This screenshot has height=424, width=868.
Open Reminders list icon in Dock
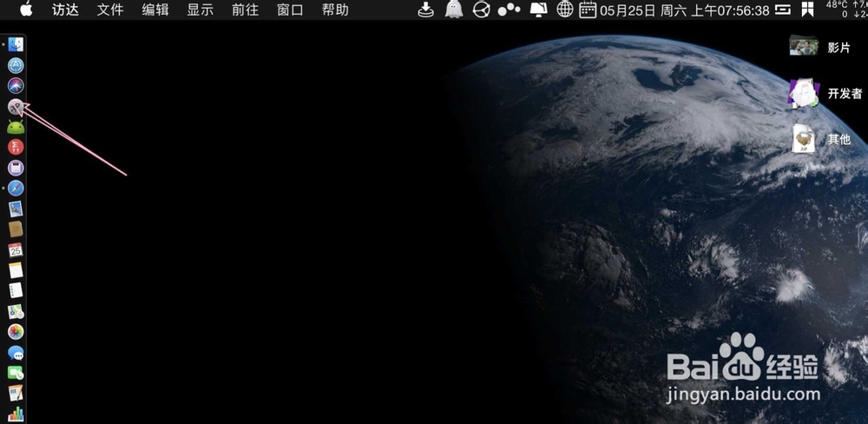tap(16, 290)
